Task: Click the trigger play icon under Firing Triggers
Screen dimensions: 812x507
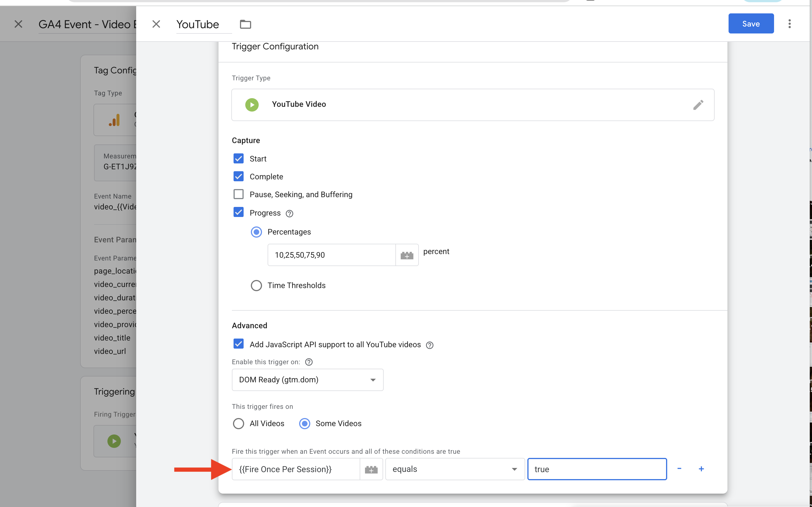Action: coord(114,441)
